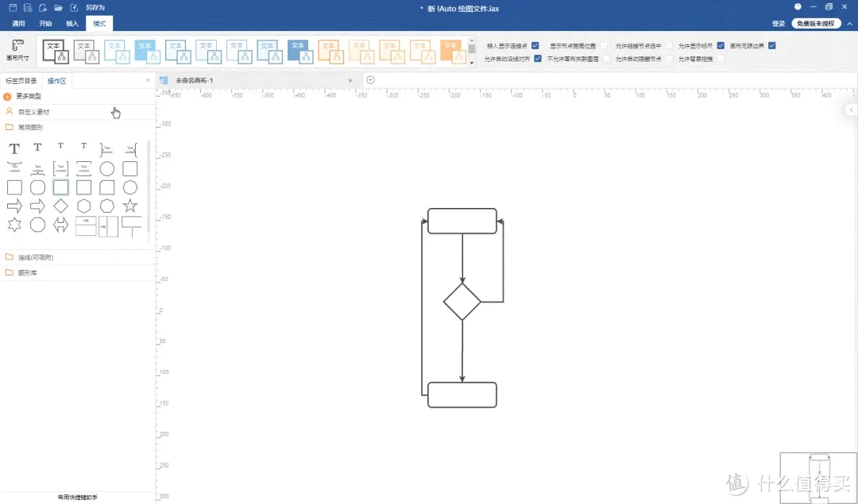
Task: Select the octagon shape in bottom row
Action: coord(38,225)
